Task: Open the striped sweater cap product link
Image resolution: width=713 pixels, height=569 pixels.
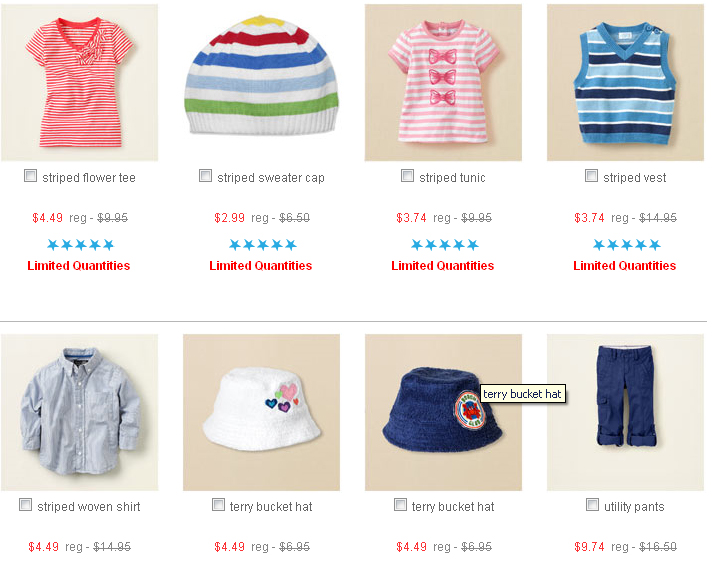Action: [271, 178]
